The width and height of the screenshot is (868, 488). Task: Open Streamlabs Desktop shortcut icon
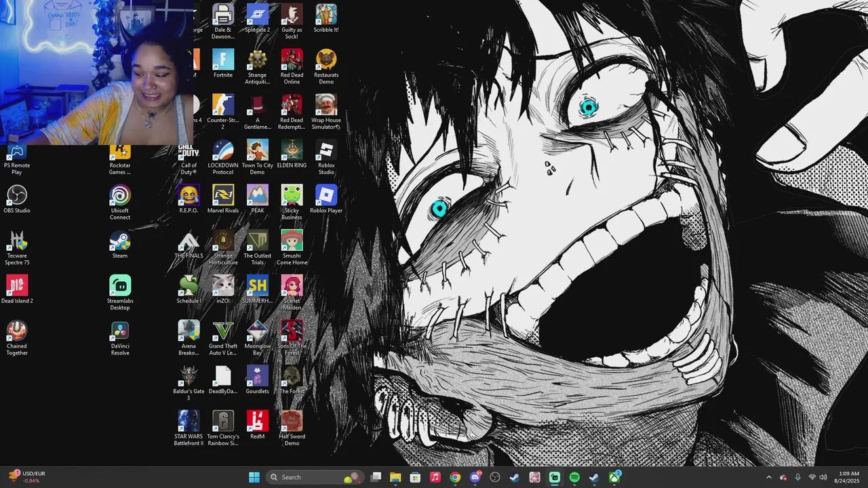click(x=120, y=293)
